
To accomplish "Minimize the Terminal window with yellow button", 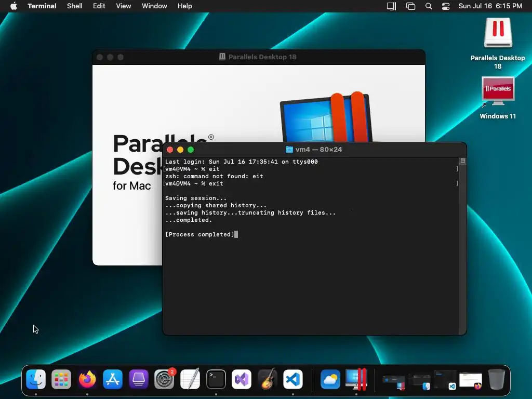I will pyautogui.click(x=180, y=150).
